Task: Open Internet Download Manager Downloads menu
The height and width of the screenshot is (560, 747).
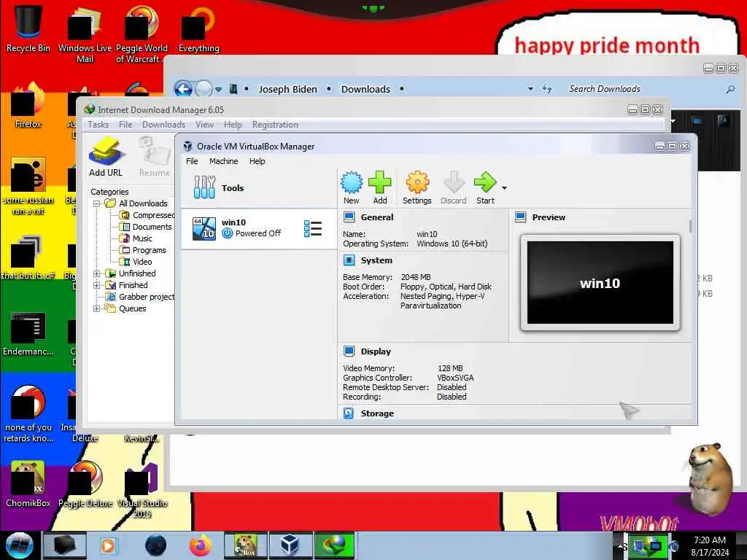Action: [163, 124]
